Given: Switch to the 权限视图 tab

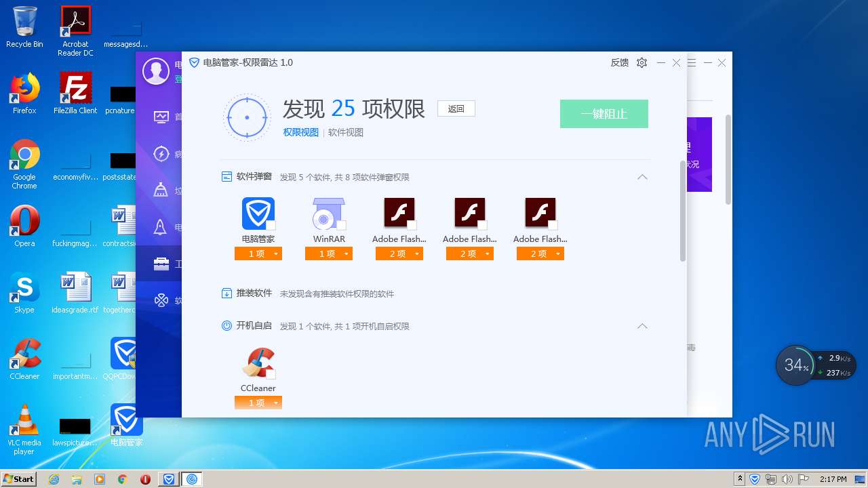Looking at the screenshot, I should 301,132.
